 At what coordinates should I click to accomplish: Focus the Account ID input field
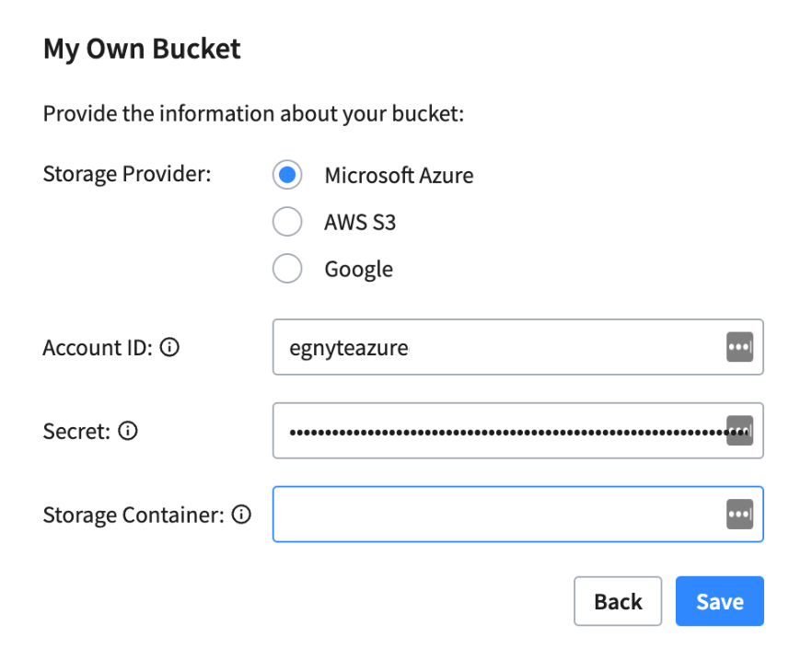[x=517, y=347]
